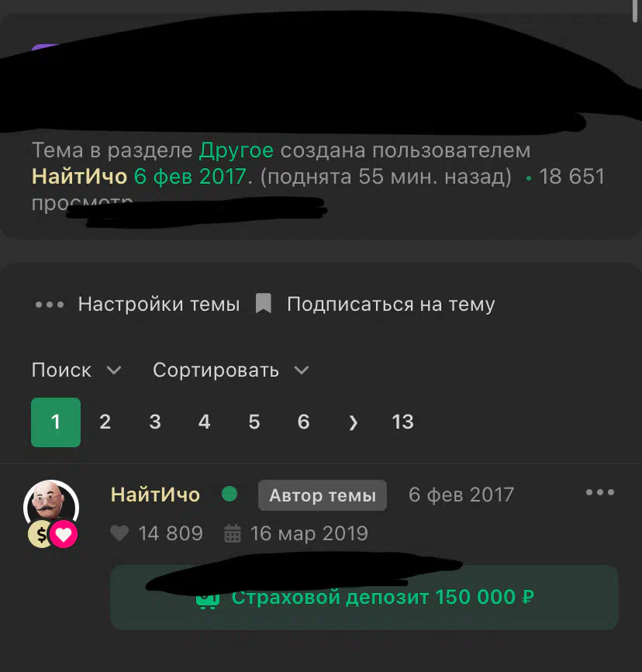This screenshot has height=672, width=642.
Task: Open НайтИчо's avatar profile picture
Action: [x=51, y=505]
